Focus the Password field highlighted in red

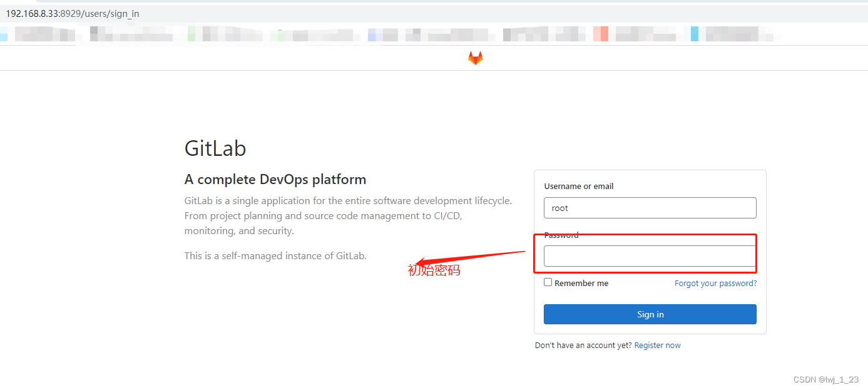pyautogui.click(x=649, y=255)
